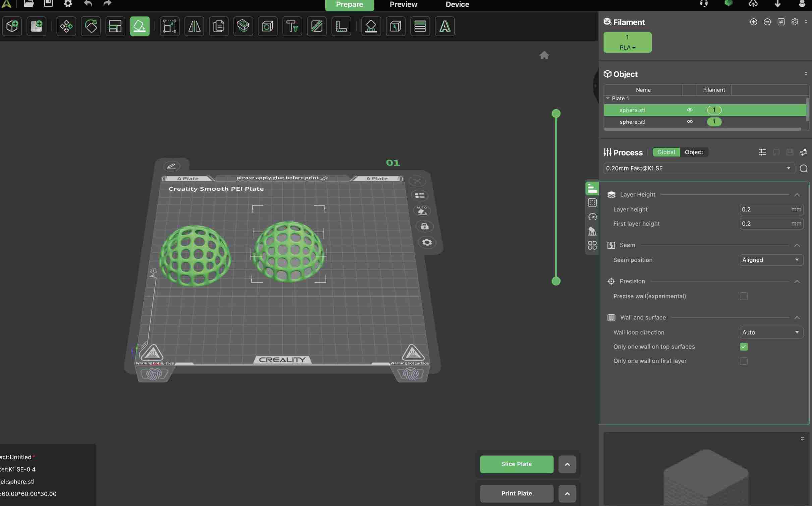Screen dimensions: 812x506
Task: Click the plate name edit pencil icon
Action: point(171,166)
